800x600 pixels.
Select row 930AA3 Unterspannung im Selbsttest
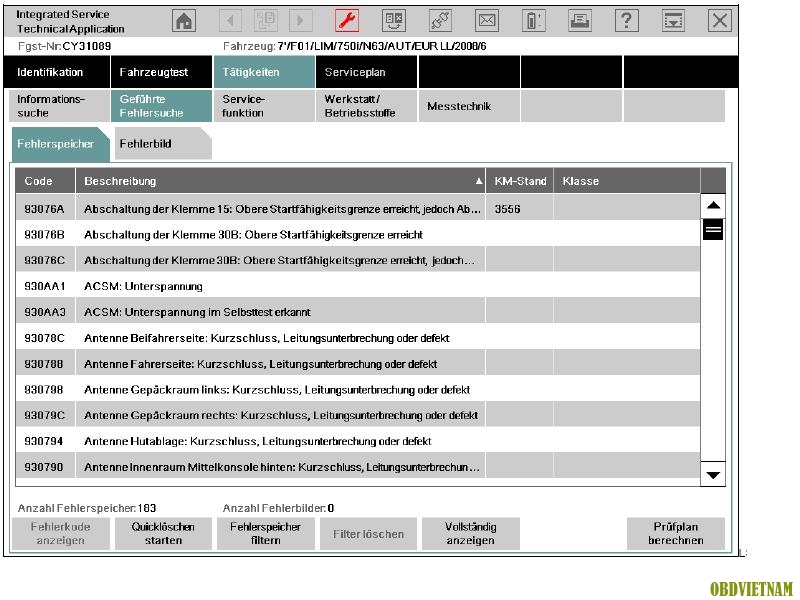click(x=358, y=312)
